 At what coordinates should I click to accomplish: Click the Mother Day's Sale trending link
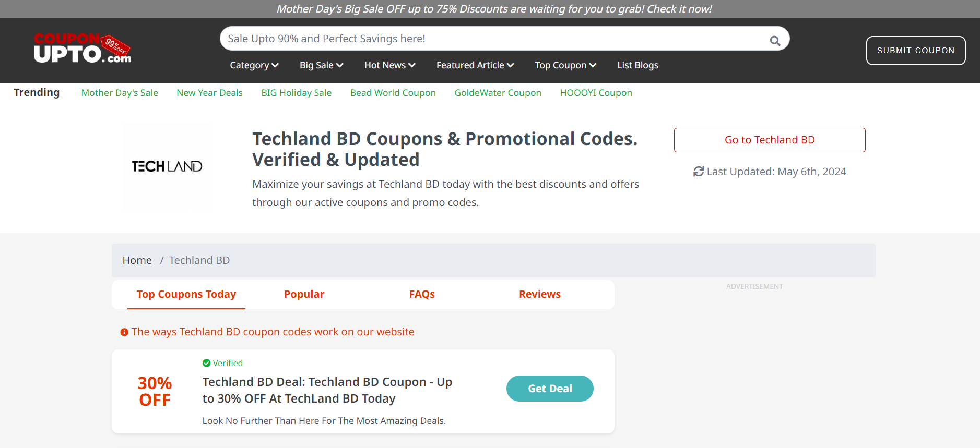click(x=119, y=92)
